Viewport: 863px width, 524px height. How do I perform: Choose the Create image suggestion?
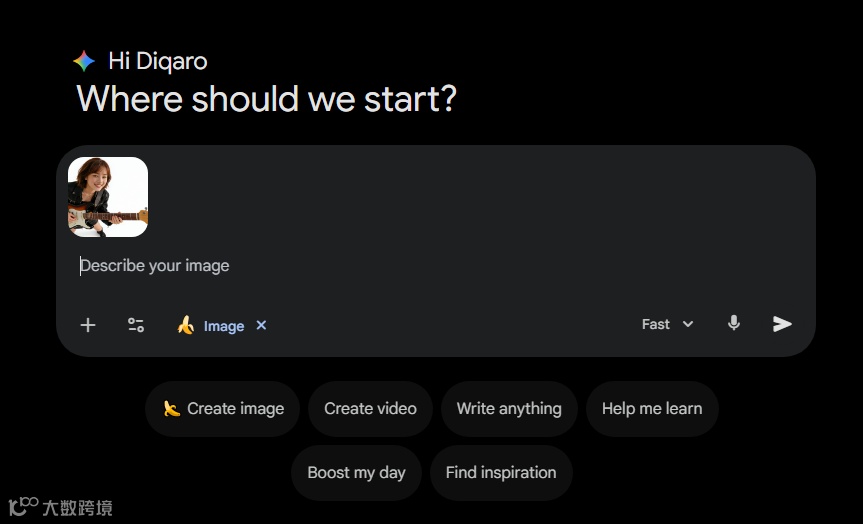223,409
